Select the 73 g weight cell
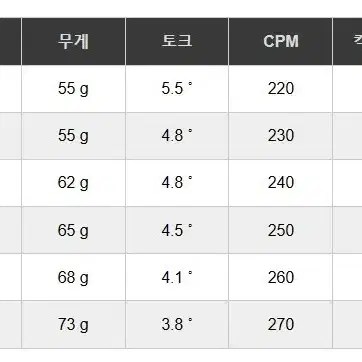Screen dimensions: 362x362 coord(73,324)
